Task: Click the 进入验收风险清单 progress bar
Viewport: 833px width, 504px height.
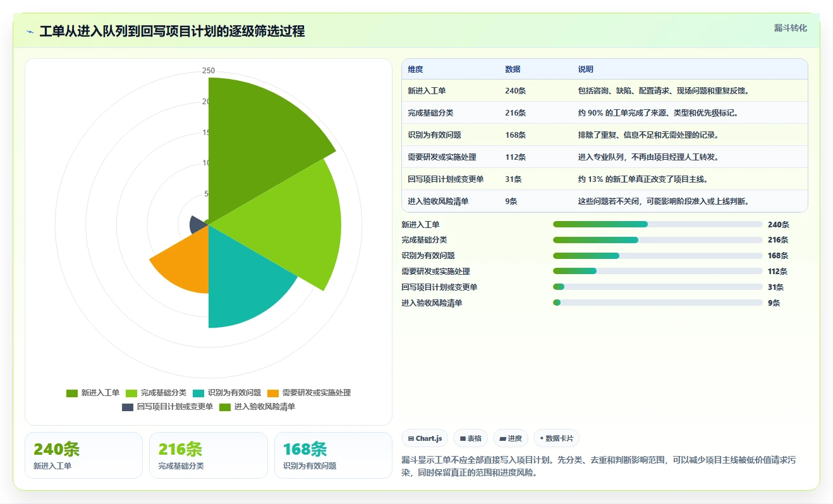Action: pos(658,303)
